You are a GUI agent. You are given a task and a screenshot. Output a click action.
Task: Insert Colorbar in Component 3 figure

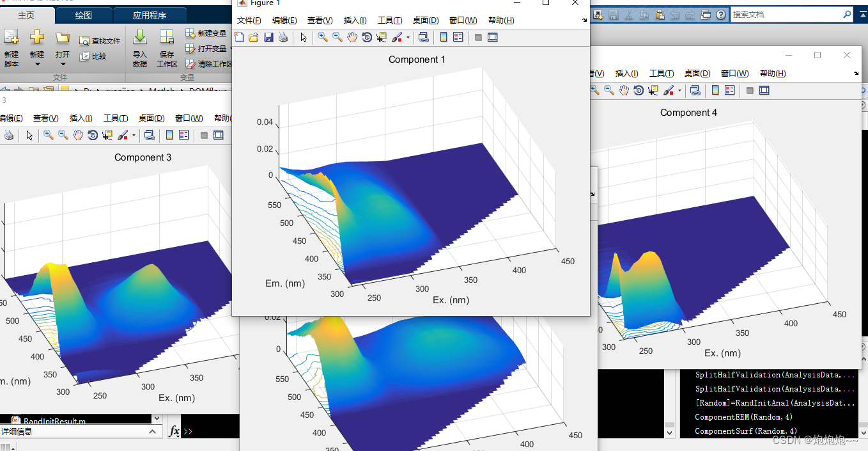tap(169, 135)
